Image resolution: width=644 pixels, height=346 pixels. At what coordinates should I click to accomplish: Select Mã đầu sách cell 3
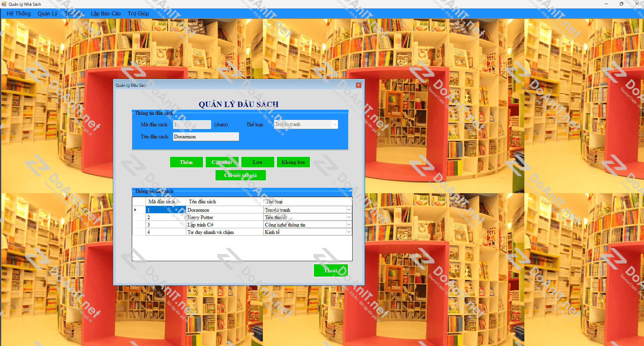[x=166, y=225]
